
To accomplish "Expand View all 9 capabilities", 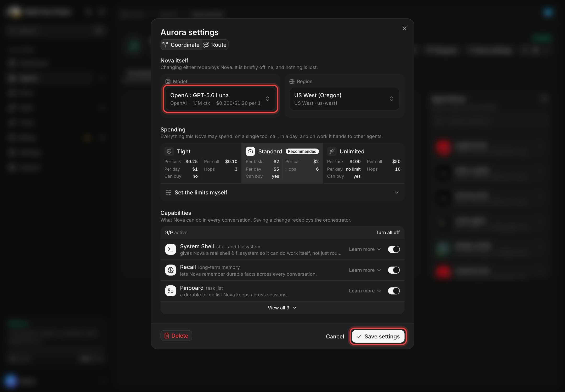I will pyautogui.click(x=282, y=308).
